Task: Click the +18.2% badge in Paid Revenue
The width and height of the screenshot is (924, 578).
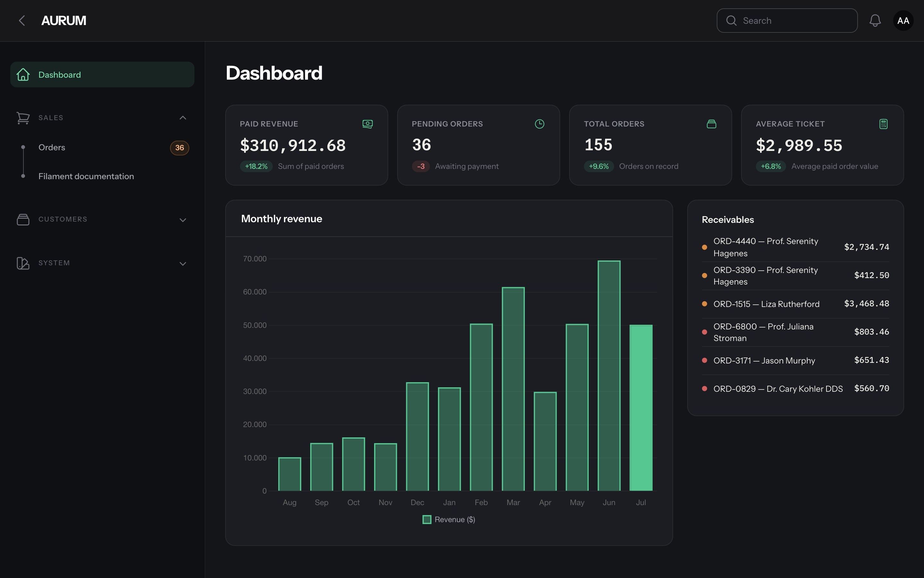Action: (256, 166)
